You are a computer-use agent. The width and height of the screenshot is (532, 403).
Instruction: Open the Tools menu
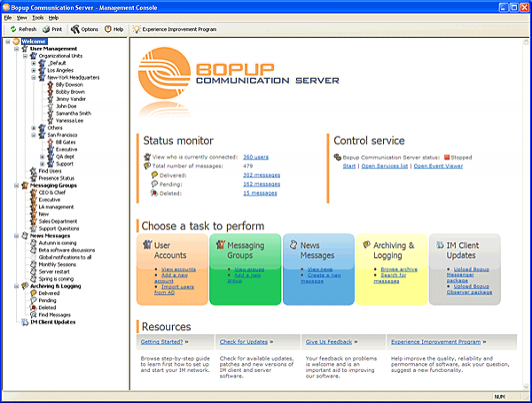pos(37,18)
